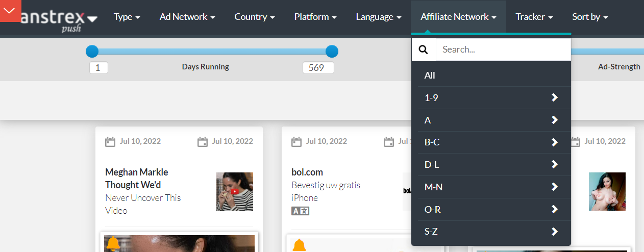Open the Country dropdown filter

(x=254, y=17)
